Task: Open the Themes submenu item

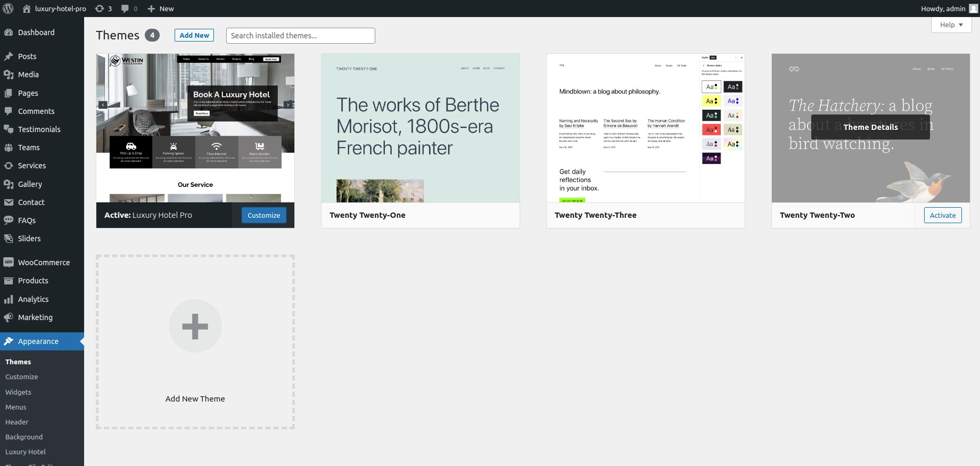Action: coord(18,362)
